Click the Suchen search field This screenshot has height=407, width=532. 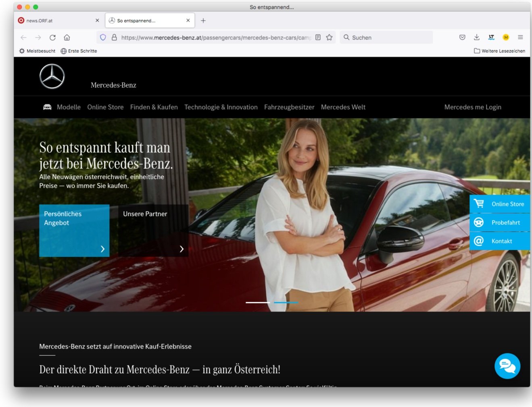click(x=386, y=37)
